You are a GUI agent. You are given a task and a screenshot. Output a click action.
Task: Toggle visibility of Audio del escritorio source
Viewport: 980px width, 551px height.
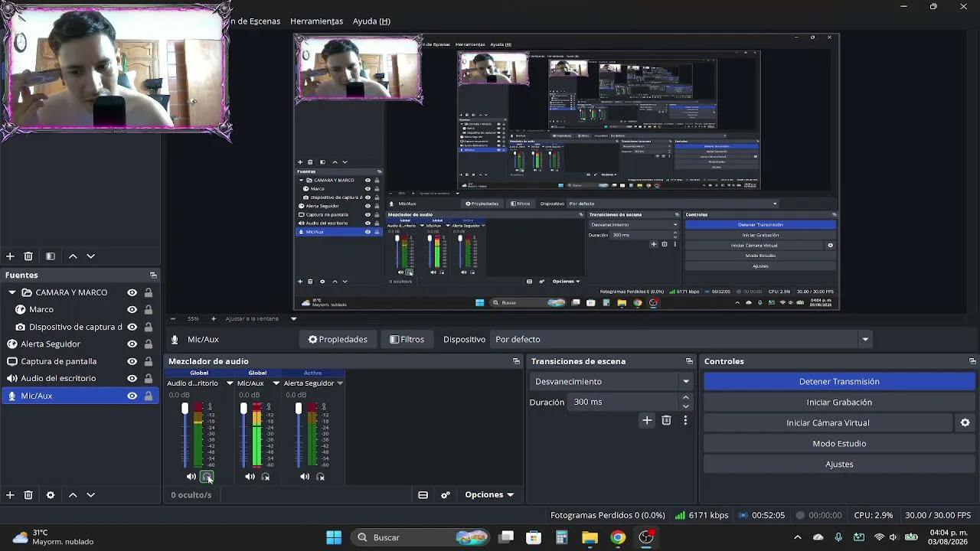point(132,379)
